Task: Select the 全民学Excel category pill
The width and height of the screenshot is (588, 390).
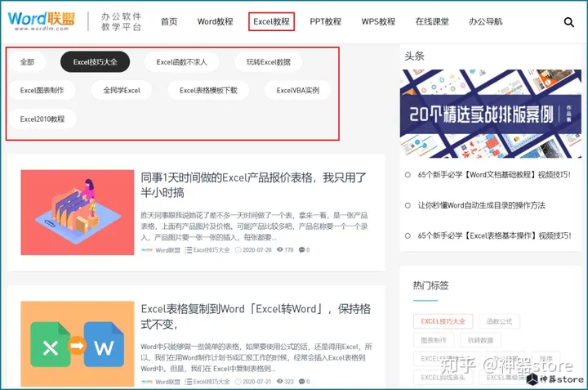Action: point(122,90)
